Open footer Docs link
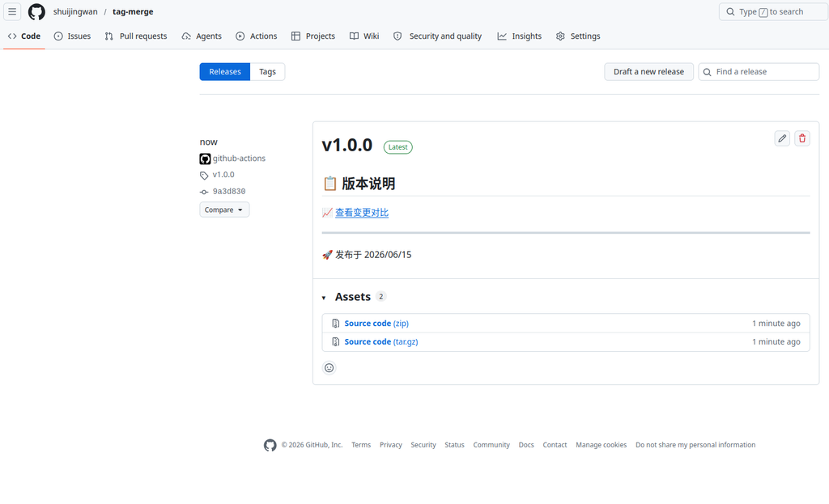The image size is (829, 504). tap(526, 445)
